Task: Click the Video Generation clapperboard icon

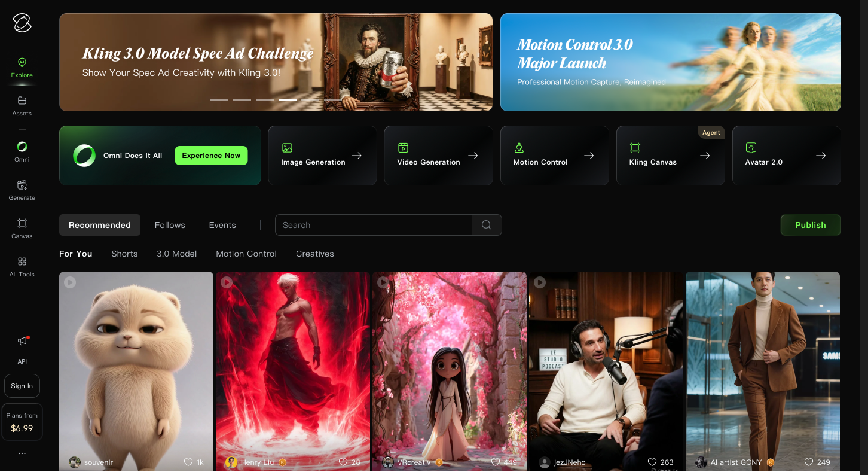Action: tap(403, 148)
